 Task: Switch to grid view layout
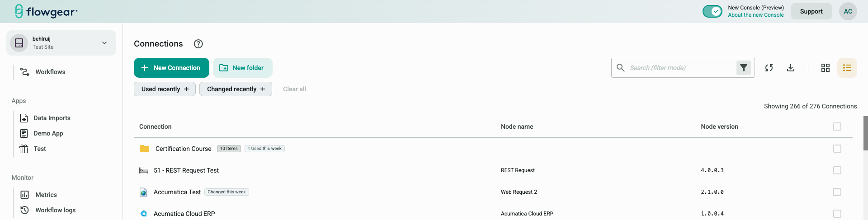[825, 68]
